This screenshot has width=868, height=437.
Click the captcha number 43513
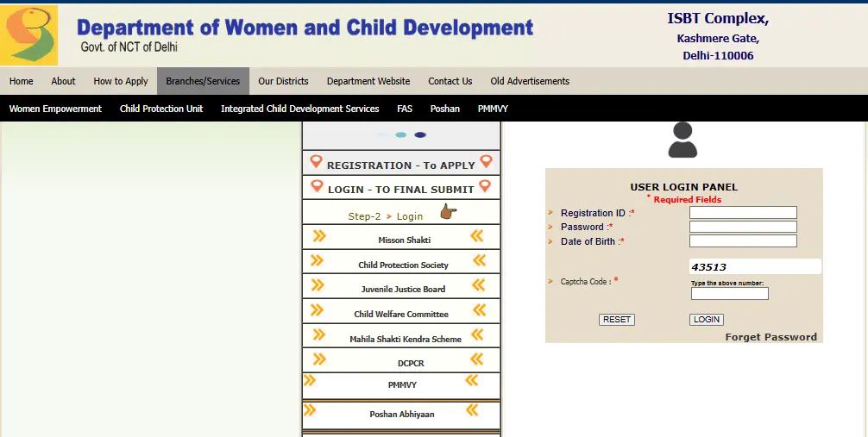pyautogui.click(x=708, y=267)
